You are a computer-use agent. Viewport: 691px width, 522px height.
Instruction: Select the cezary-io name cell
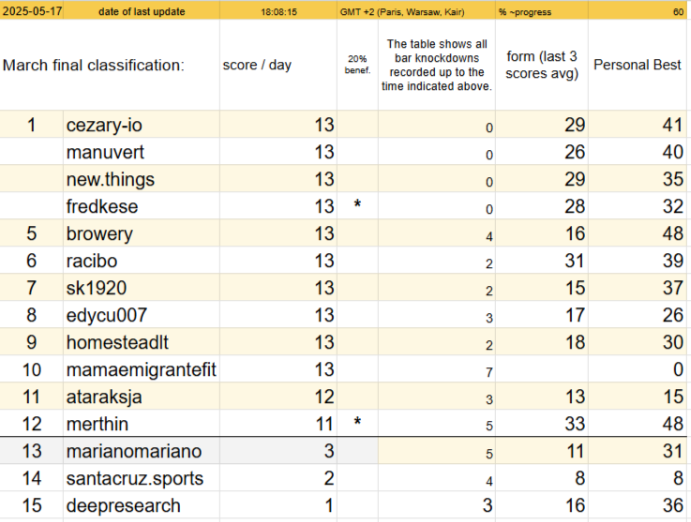point(141,125)
